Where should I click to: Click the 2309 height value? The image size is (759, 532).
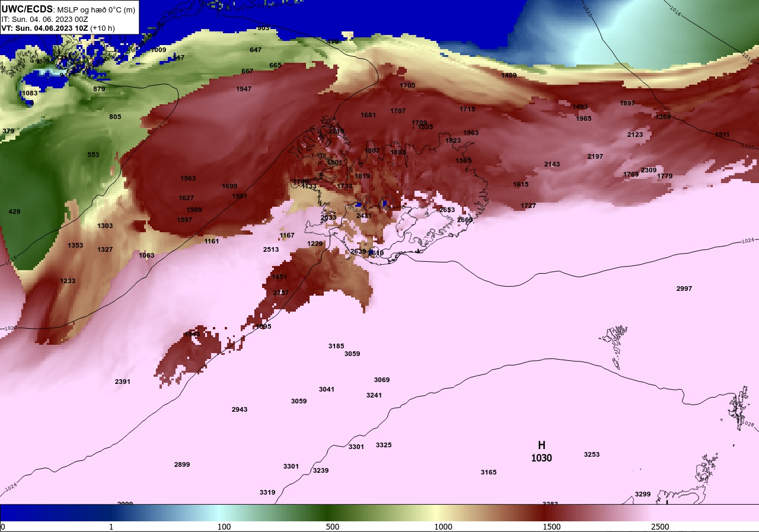(649, 170)
